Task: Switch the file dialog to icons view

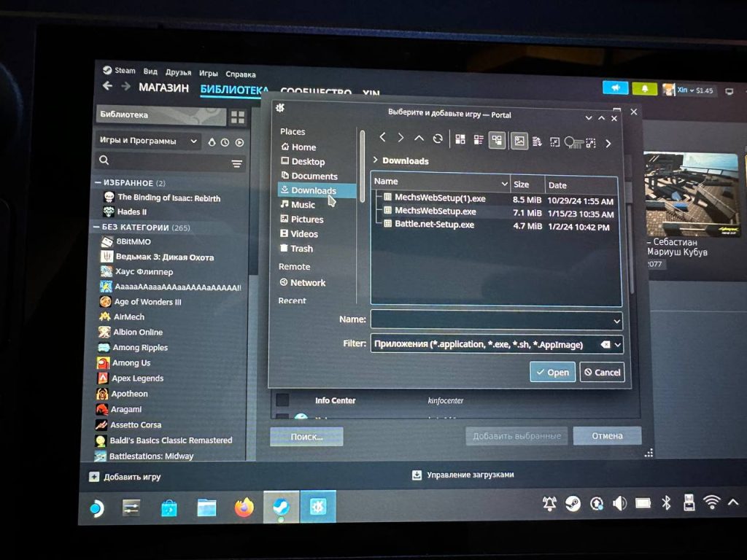Action: [460, 140]
